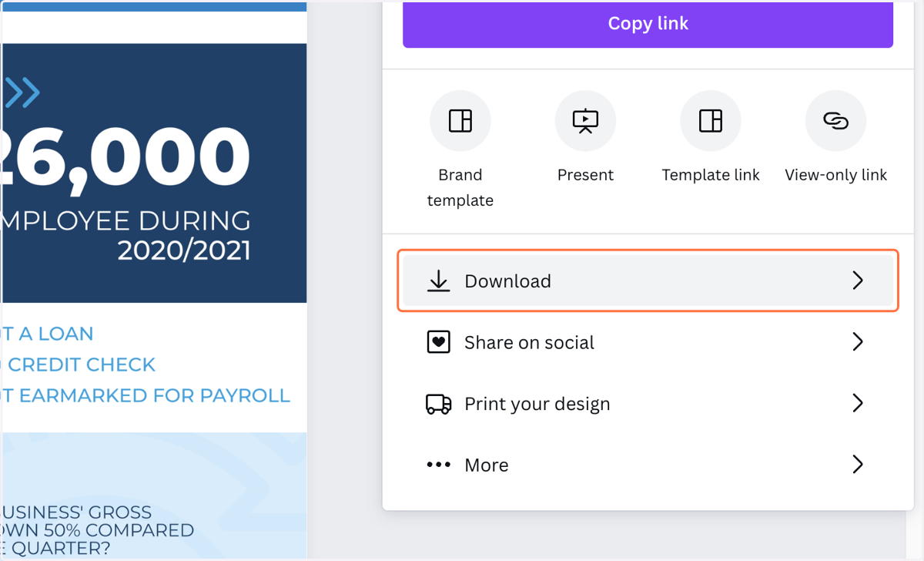Screen dimensions: 924x561
Task: Click the blue double-arrow graphic in design
Action: click(22, 92)
